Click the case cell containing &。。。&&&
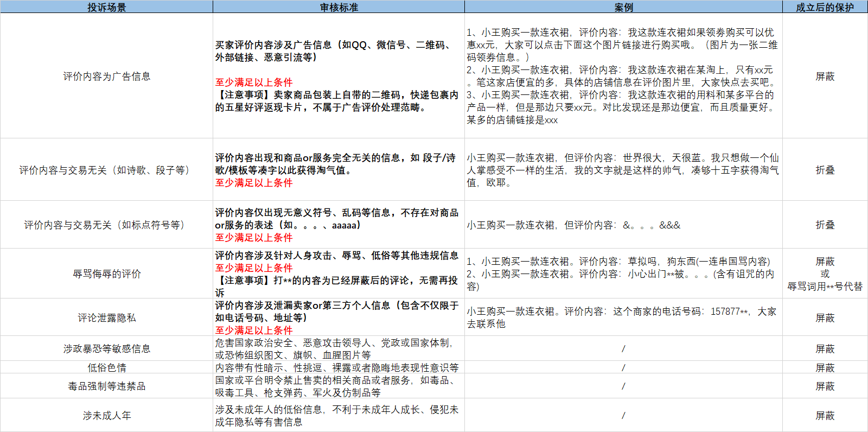Viewport: 868px width, 432px height. coord(623,225)
